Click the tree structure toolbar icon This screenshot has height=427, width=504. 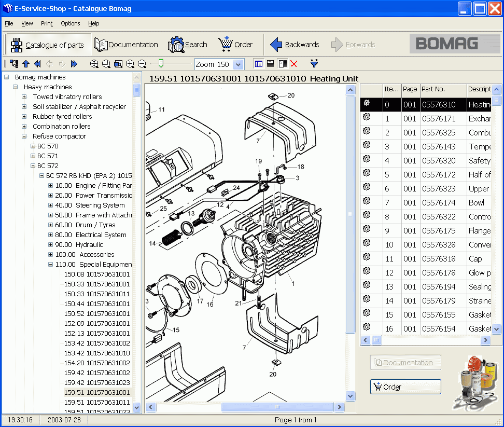pyautogui.click(x=14, y=64)
